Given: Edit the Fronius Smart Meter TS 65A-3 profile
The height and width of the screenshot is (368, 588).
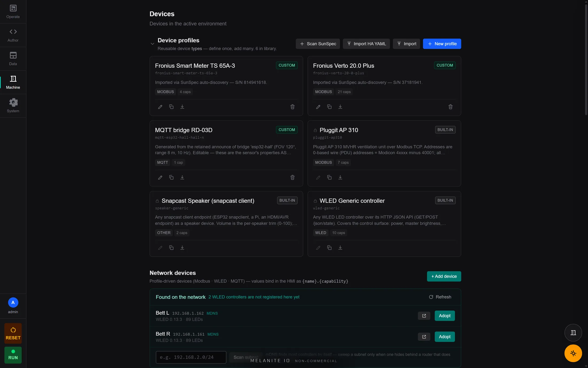Looking at the screenshot, I should tap(160, 107).
